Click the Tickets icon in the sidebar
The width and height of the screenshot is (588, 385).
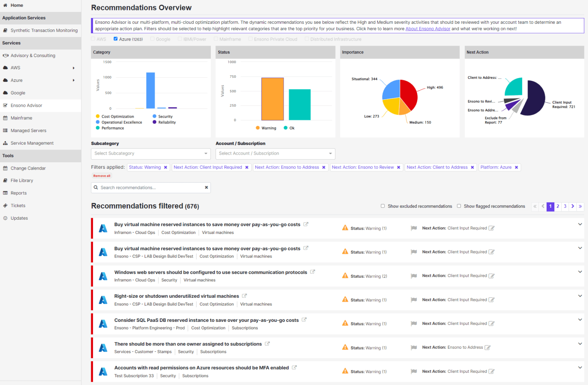click(x=5, y=206)
